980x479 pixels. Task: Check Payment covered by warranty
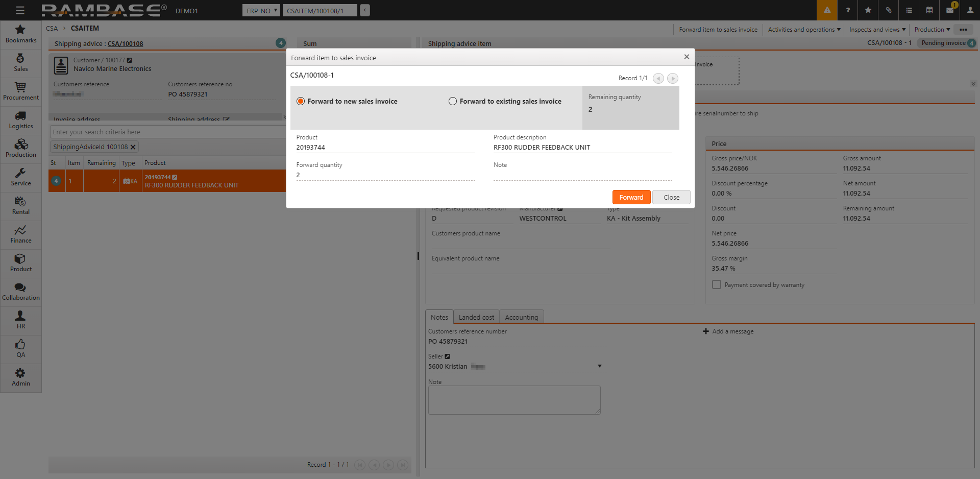717,285
